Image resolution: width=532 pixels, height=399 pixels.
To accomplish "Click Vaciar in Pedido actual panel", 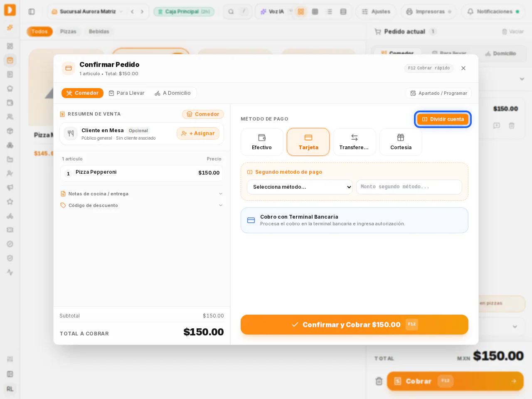I will pyautogui.click(x=512, y=32).
